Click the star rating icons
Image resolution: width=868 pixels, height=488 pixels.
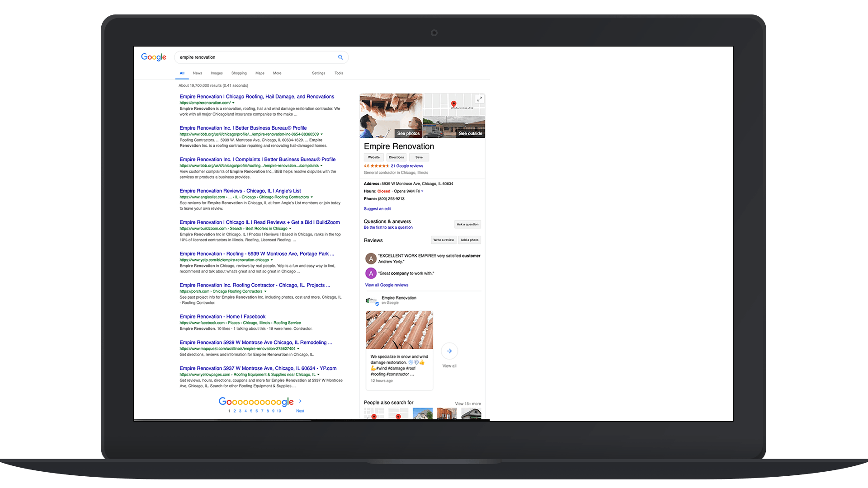click(x=380, y=166)
